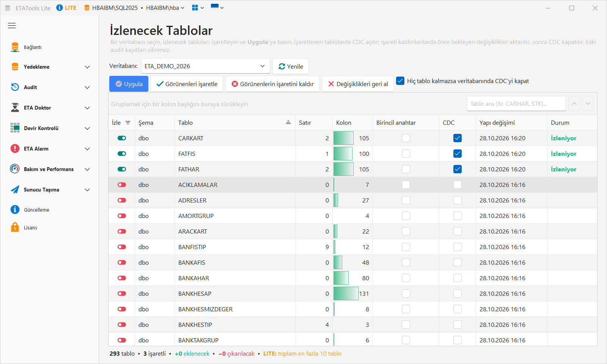Click Görünenleri işaretle button
Image resolution: width=607 pixels, height=364 pixels.
click(187, 84)
